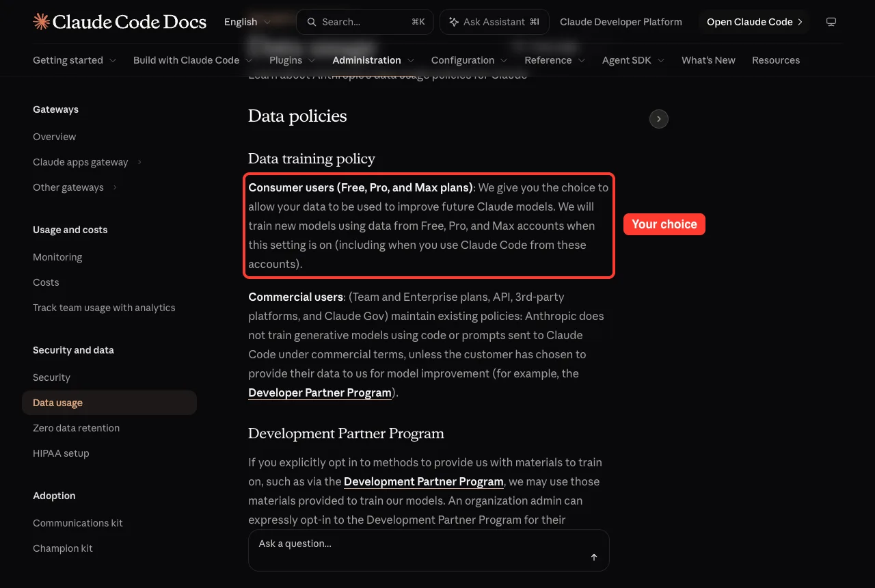
Task: Click the Claude Code Docs starburst logo
Action: click(x=41, y=22)
